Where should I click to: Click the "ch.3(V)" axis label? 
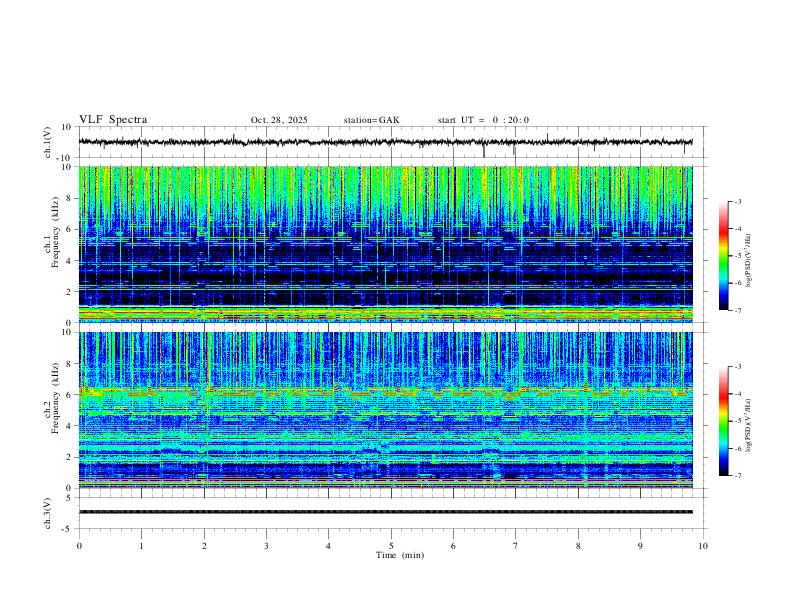click(48, 513)
